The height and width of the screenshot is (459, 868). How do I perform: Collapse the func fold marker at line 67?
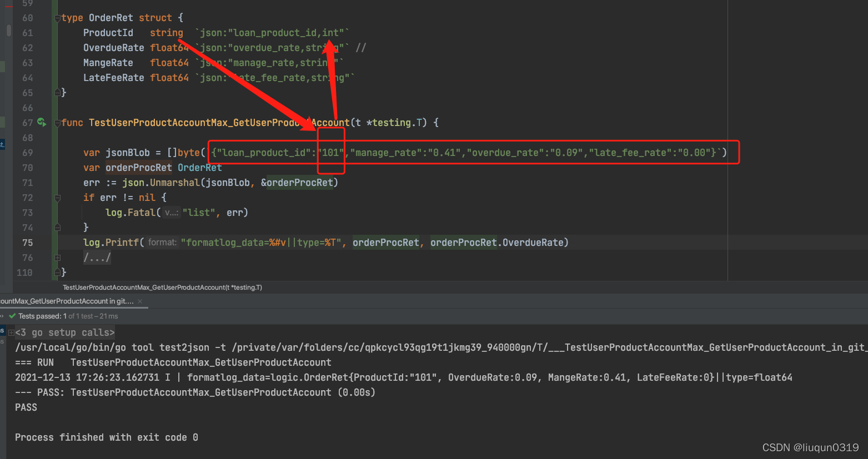coord(57,123)
